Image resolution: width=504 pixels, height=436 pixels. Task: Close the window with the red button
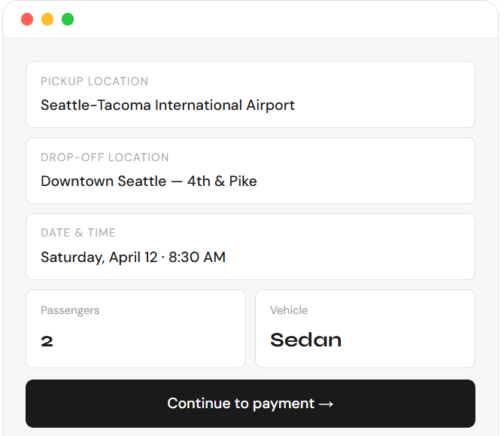pyautogui.click(x=27, y=20)
